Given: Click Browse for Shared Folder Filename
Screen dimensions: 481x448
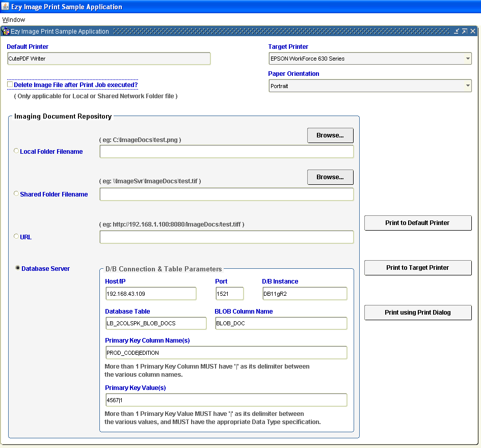Looking at the screenshot, I should tap(330, 177).
